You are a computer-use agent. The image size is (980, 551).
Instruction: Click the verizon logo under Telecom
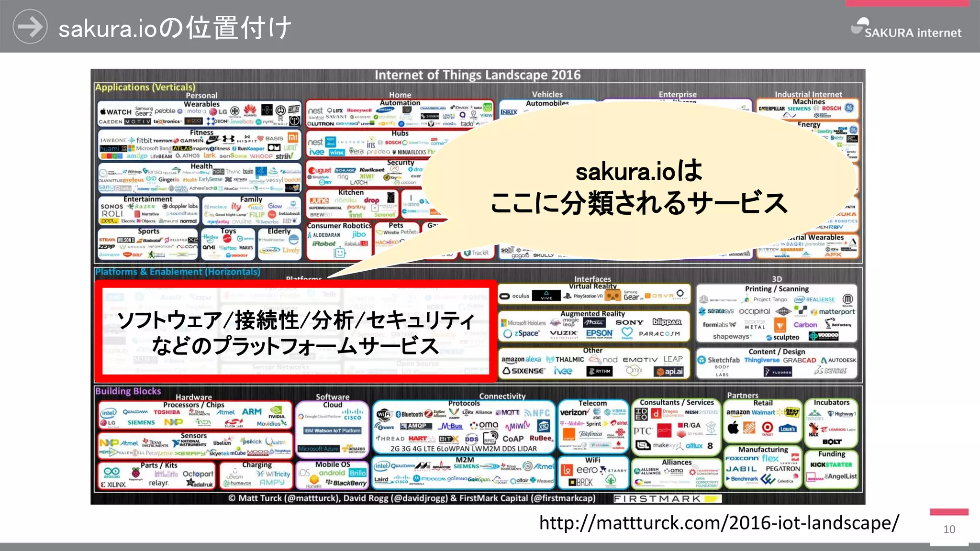click(574, 412)
